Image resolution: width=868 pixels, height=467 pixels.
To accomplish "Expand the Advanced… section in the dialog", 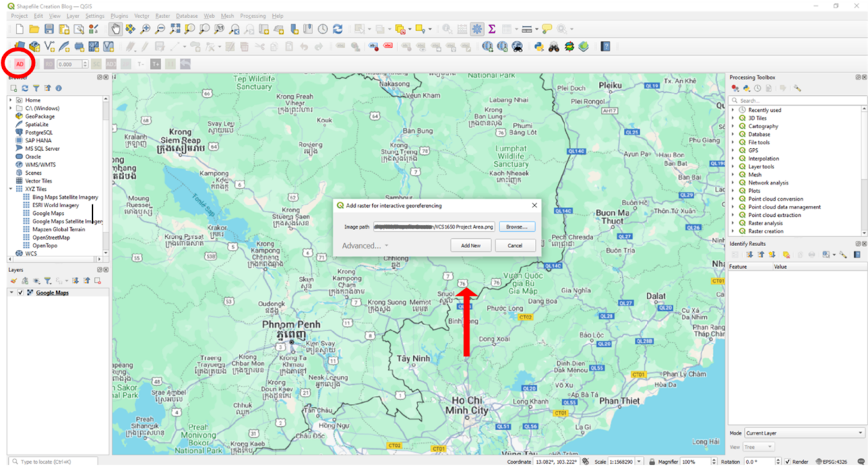I will 365,246.
